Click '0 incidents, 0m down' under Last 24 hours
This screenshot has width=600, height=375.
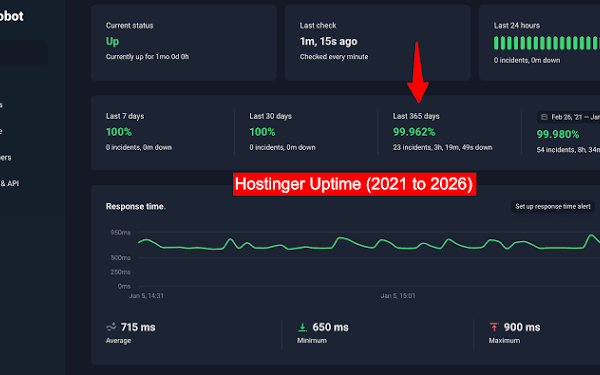coord(527,60)
